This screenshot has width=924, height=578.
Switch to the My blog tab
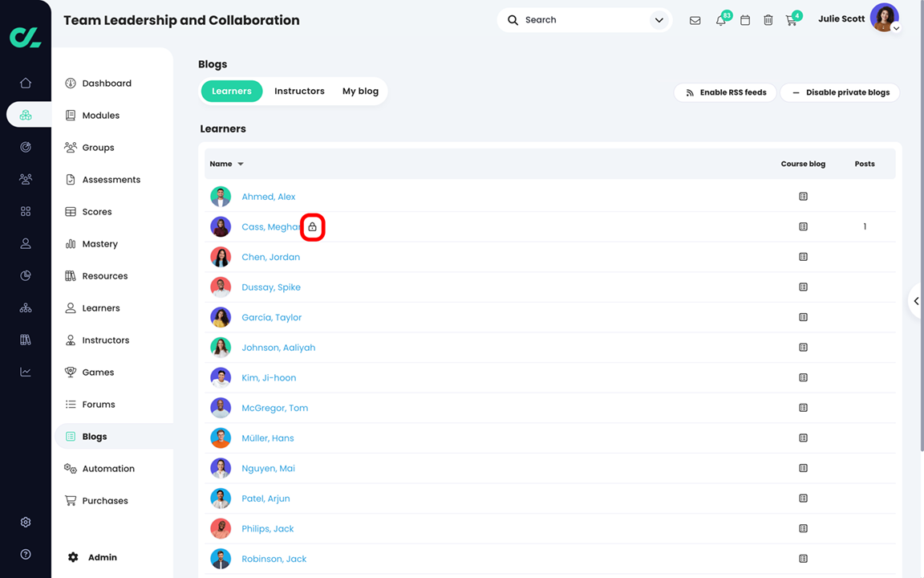tap(360, 92)
